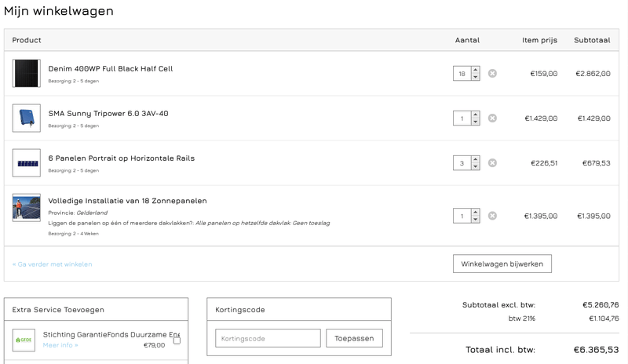Select the €679,53 rails subtotal
This screenshot has width=628, height=364.
[x=597, y=163]
